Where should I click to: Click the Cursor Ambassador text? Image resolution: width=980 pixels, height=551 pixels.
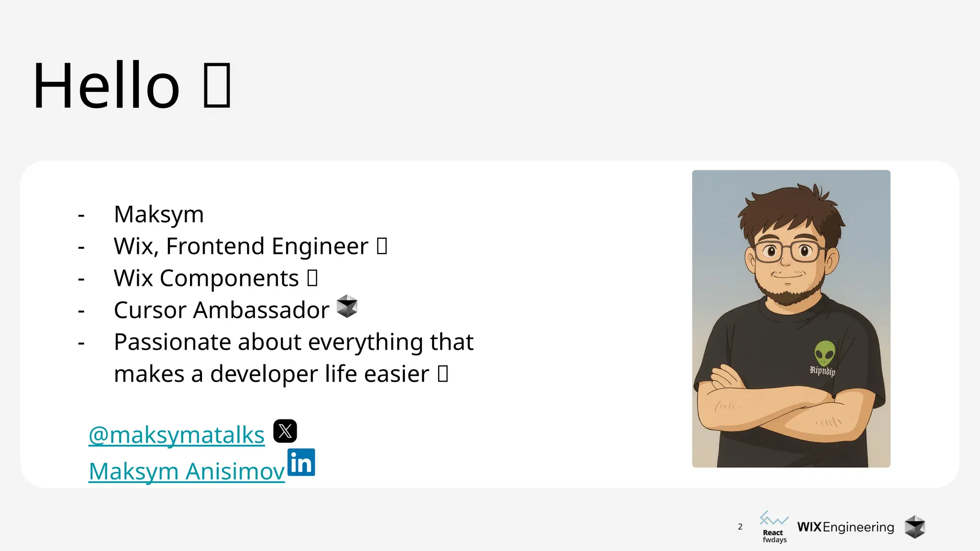(x=222, y=310)
